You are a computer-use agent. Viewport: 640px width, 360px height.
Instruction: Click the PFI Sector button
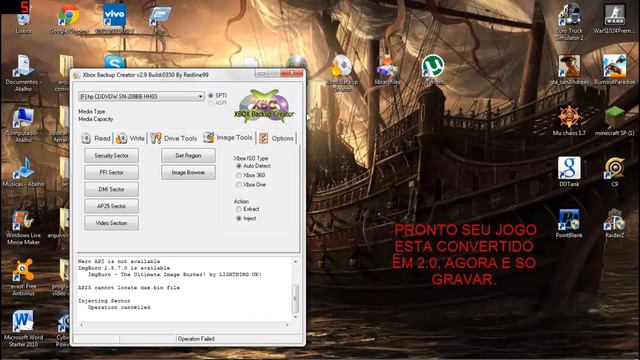[111, 173]
